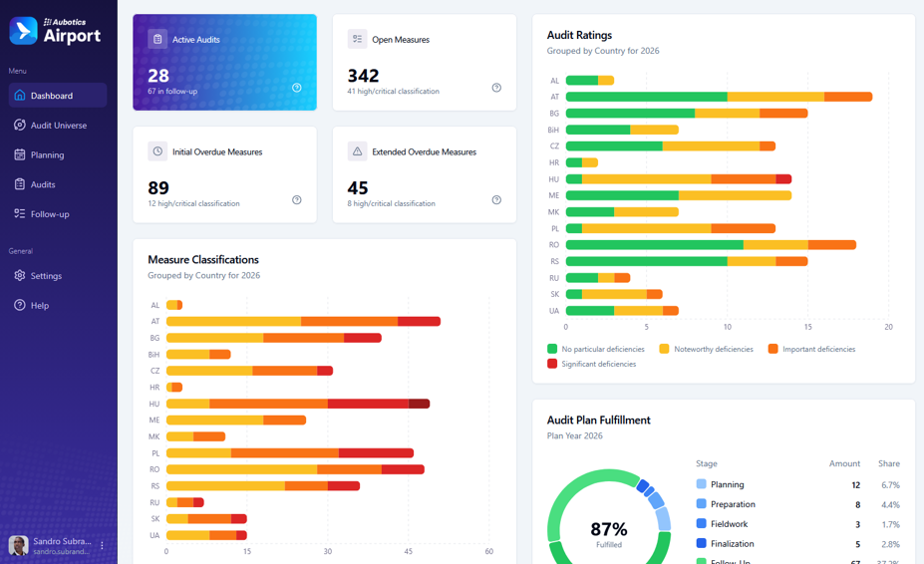
Task: Click the Active Audits value 28
Action: pos(158,76)
